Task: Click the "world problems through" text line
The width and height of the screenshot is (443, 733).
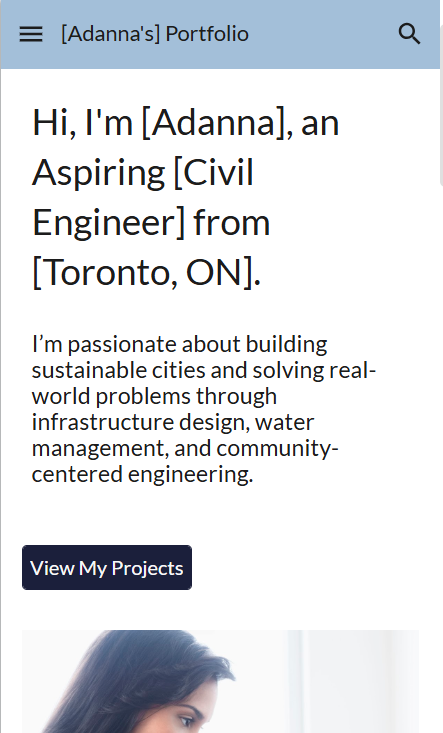Action: click(x=154, y=396)
